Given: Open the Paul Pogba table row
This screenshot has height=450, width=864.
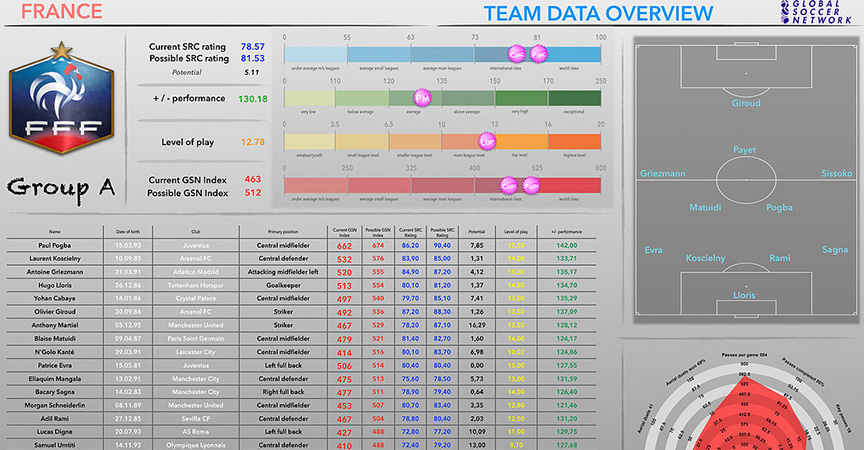Looking at the screenshot, I should pos(60,245).
